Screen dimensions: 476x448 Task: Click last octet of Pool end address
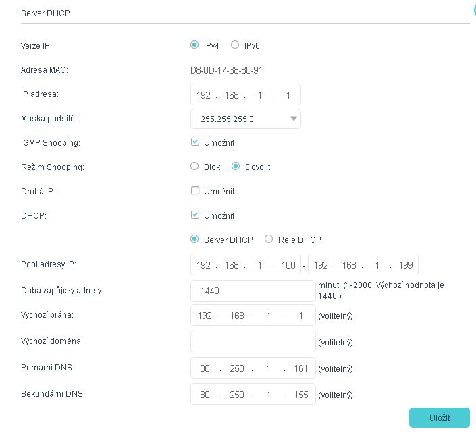pyautogui.click(x=405, y=265)
